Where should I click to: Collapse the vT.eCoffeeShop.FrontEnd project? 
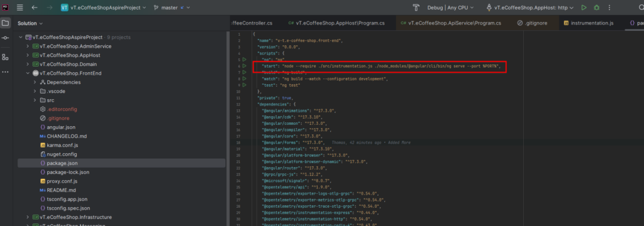[x=28, y=73]
